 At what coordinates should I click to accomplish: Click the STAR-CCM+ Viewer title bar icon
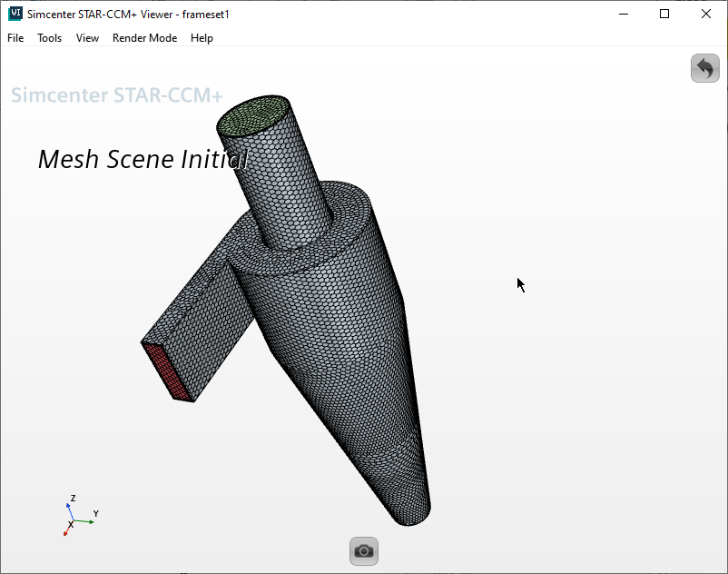15,14
